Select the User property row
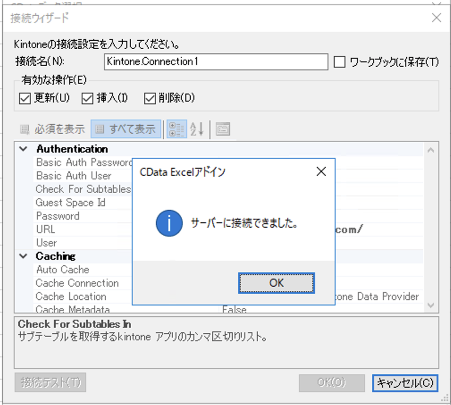 (47, 243)
